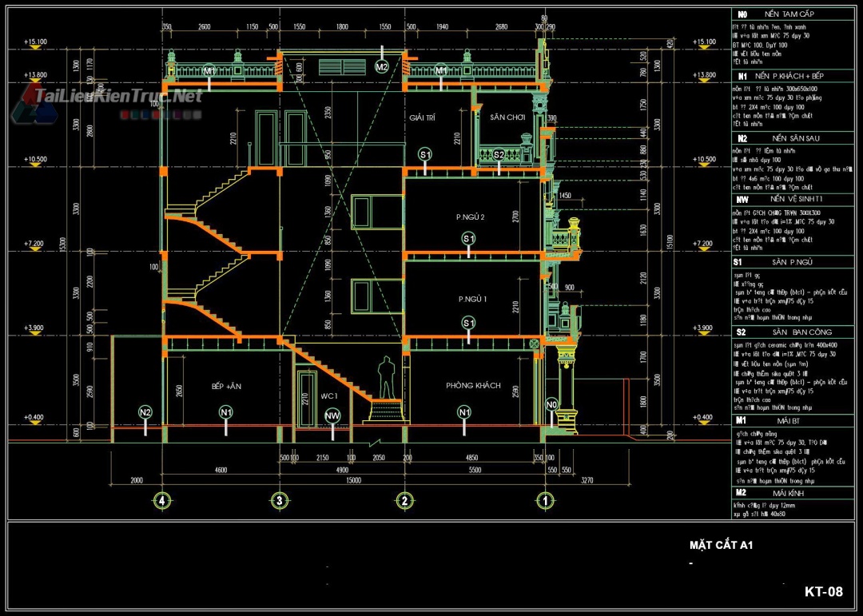Click grid axis bubble number 3
The image size is (863, 616).
coord(279,501)
